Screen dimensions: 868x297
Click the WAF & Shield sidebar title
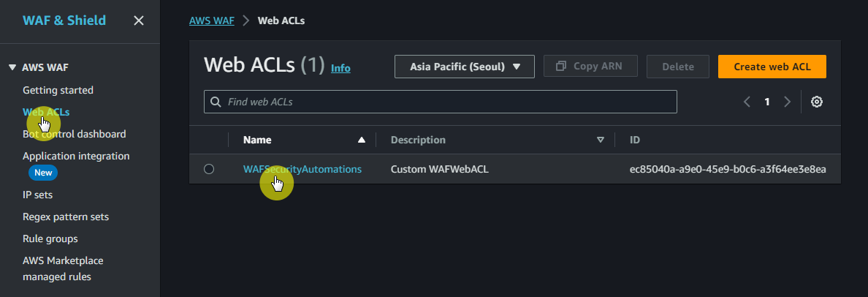tap(64, 20)
